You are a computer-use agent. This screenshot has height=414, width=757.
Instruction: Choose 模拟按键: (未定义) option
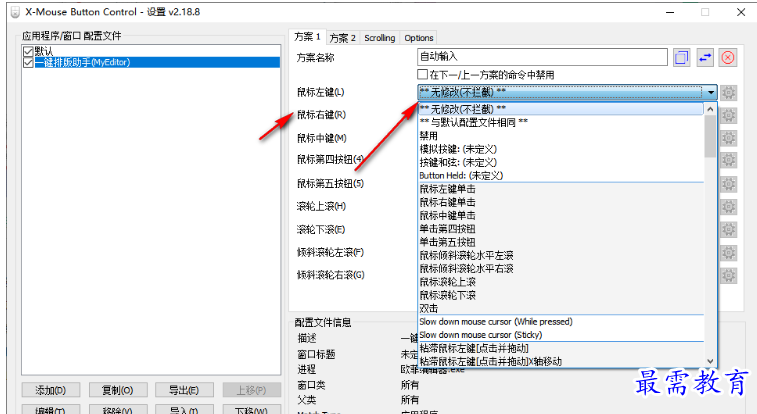tap(561, 149)
